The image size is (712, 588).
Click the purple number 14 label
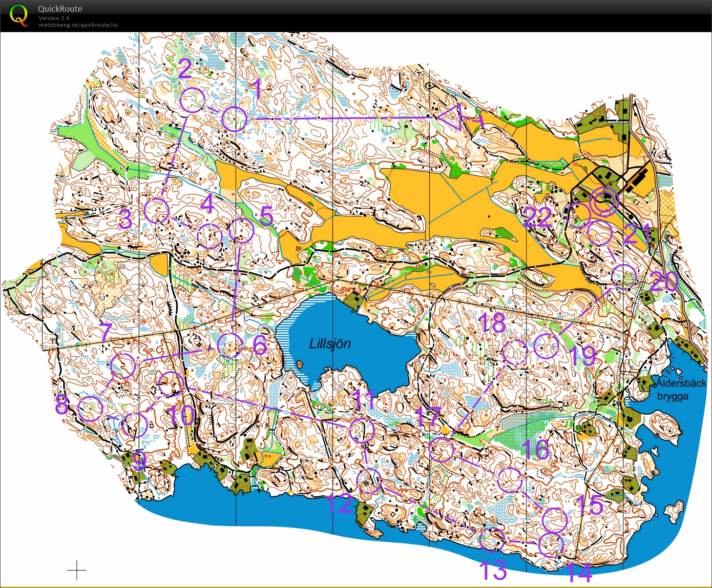click(579, 573)
